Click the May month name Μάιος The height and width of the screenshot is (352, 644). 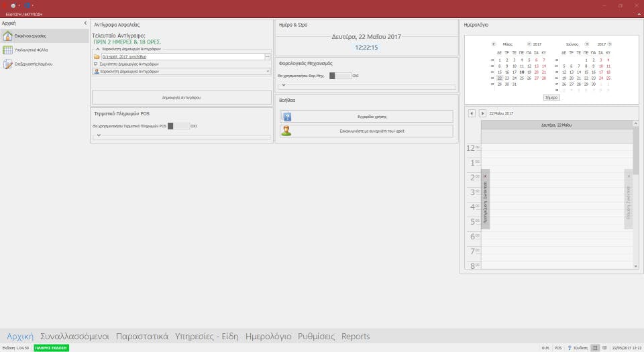click(508, 44)
